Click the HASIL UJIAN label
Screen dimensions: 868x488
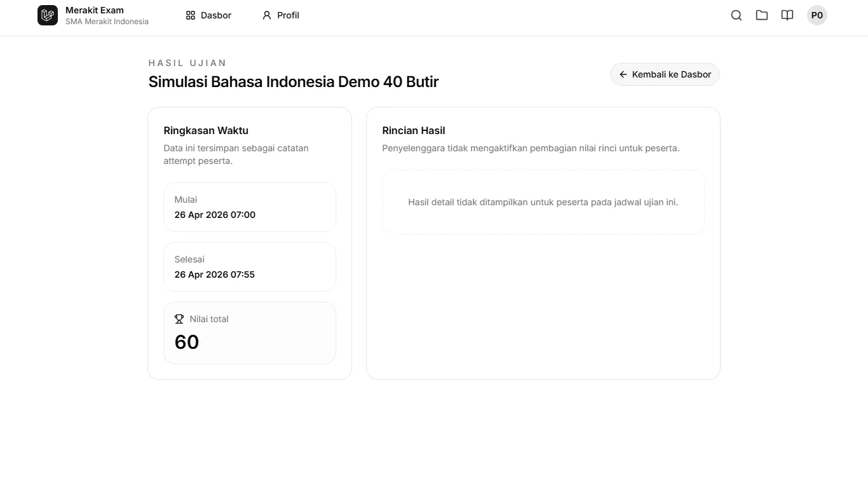coord(187,63)
